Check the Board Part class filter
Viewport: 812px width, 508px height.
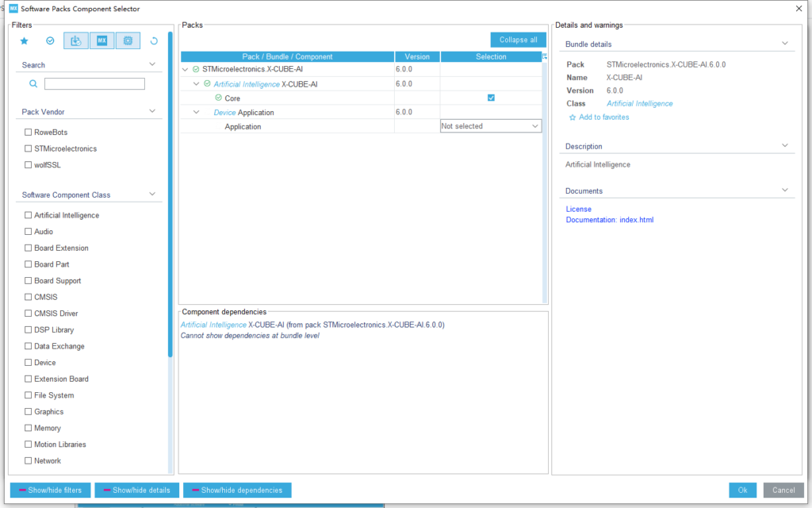tap(28, 264)
